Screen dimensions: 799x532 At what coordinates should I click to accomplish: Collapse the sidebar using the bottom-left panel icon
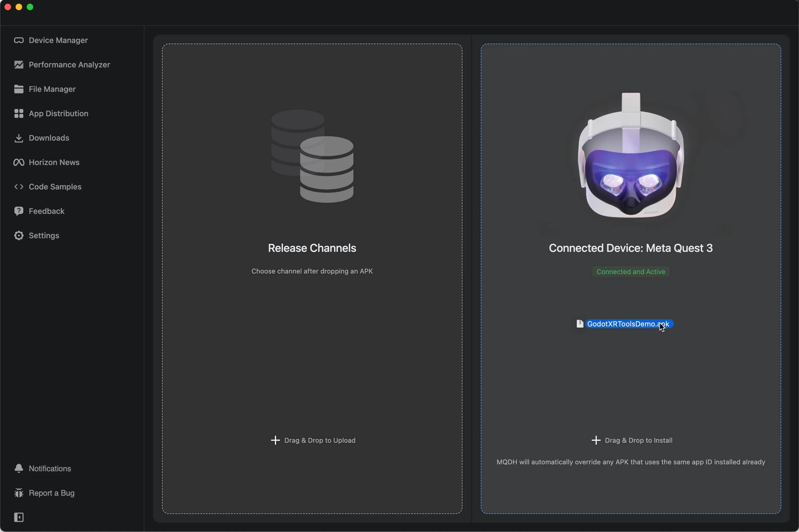coord(19,517)
